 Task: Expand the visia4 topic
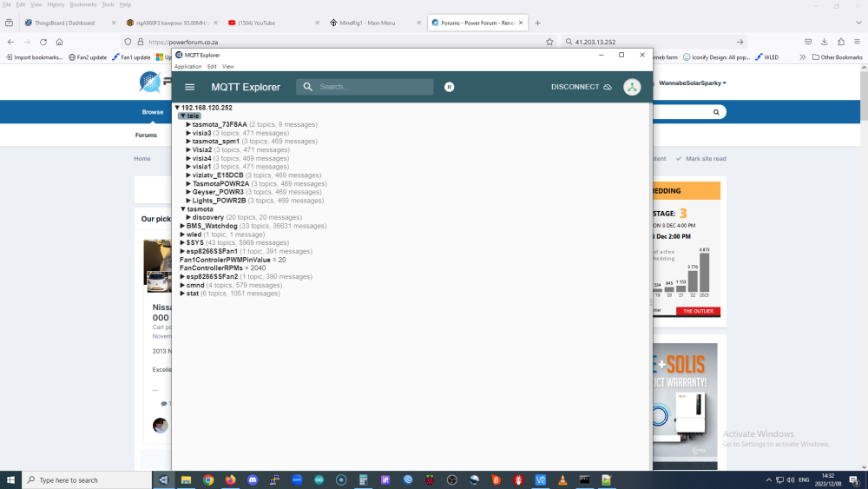click(x=188, y=158)
